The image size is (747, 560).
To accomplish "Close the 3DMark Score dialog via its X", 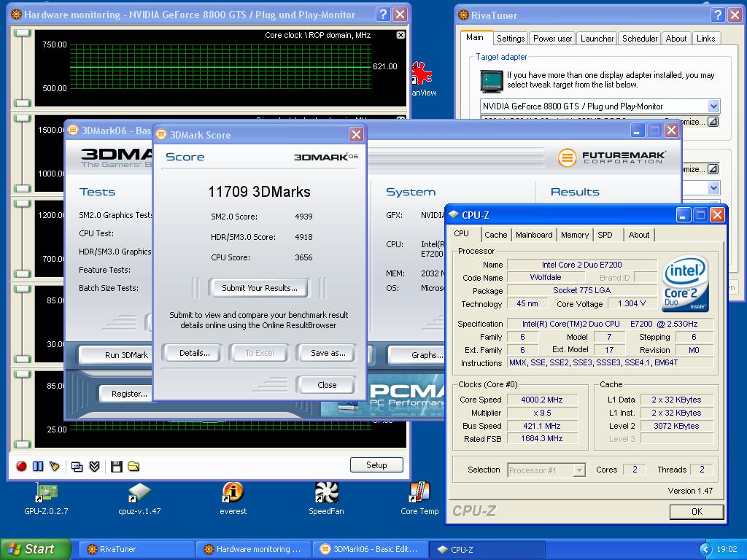I will (356, 135).
